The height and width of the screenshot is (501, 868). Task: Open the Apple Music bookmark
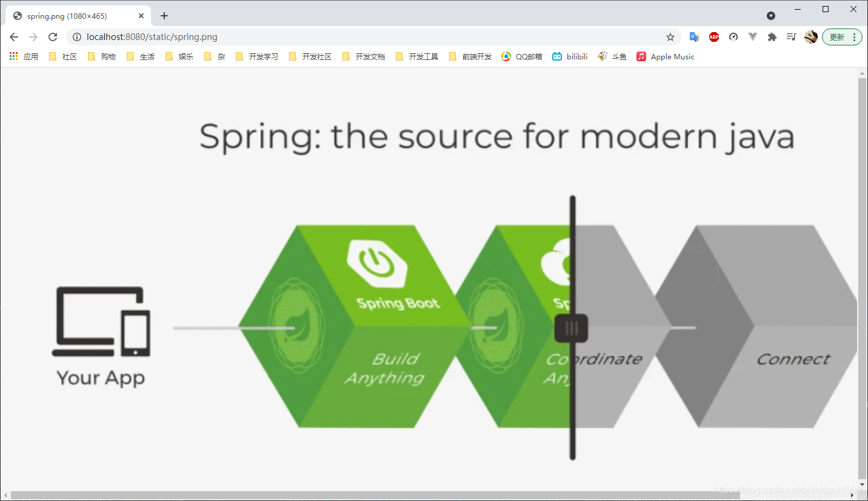pyautogui.click(x=665, y=56)
